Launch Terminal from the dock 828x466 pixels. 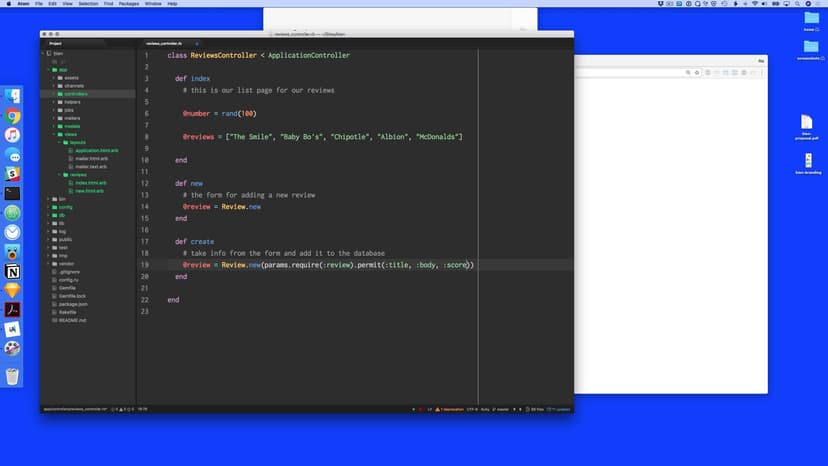coord(12,194)
